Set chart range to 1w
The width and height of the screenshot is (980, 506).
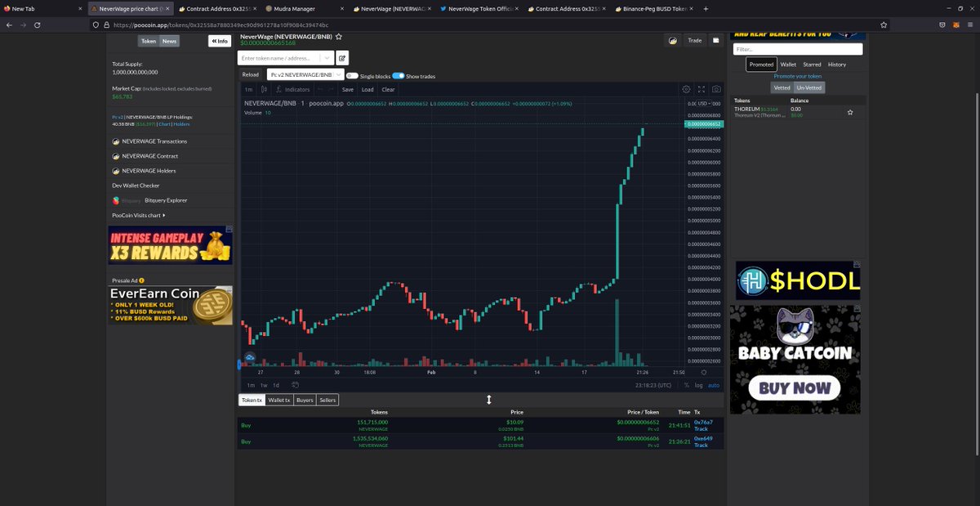click(x=264, y=385)
